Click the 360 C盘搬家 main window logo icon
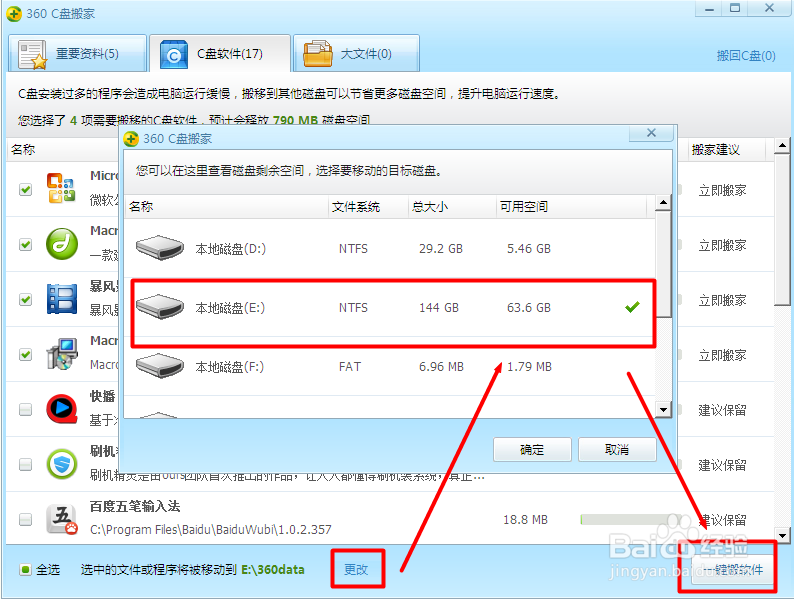This screenshot has width=794, height=599. pyautogui.click(x=14, y=14)
